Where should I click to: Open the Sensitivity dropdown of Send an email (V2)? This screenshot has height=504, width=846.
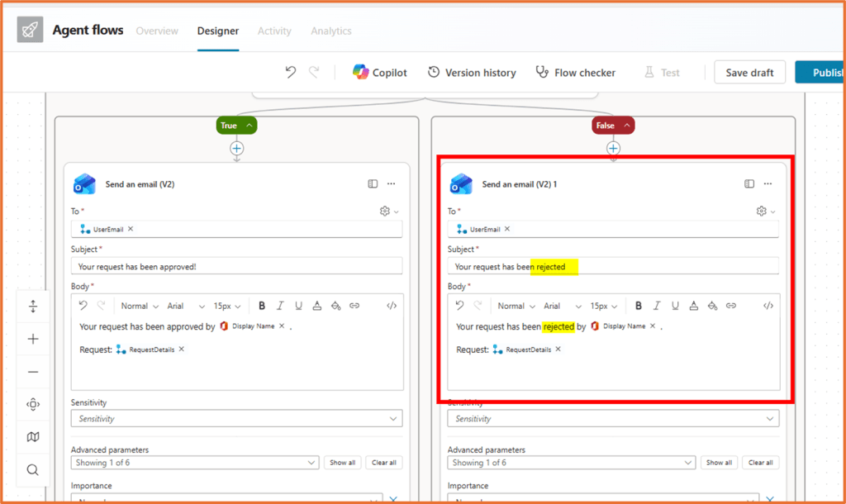[236, 418]
